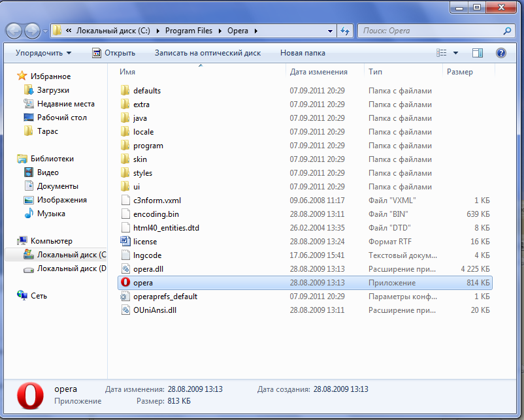Expand arrow after 'Opera' breadcrumb
This screenshot has height=420, width=524.
(x=256, y=31)
